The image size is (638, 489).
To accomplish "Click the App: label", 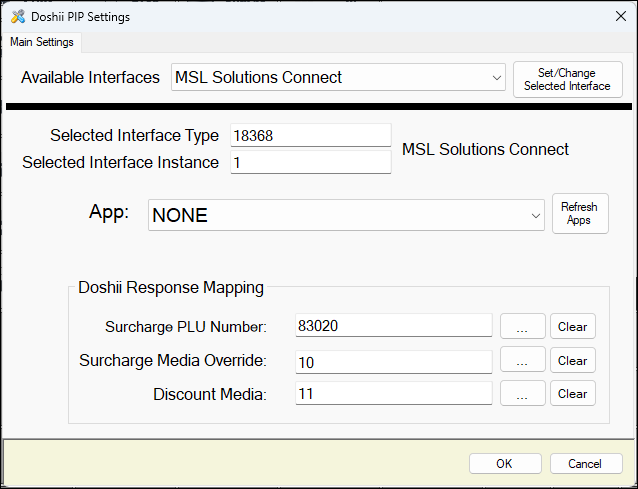I will tap(109, 212).
